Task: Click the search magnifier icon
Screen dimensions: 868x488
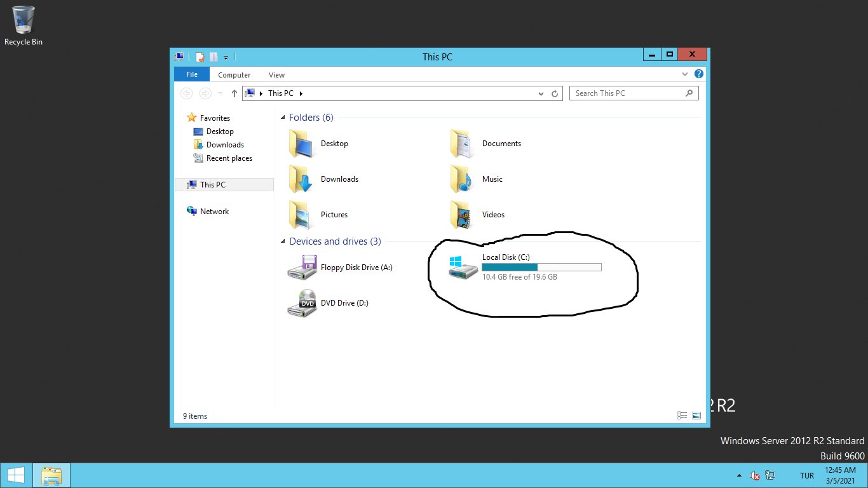Action: click(689, 93)
